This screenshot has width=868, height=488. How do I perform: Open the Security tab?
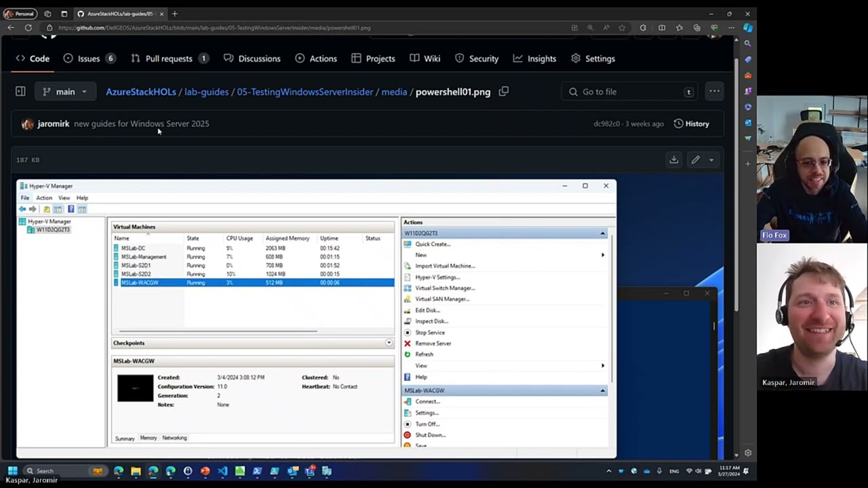tap(477, 58)
